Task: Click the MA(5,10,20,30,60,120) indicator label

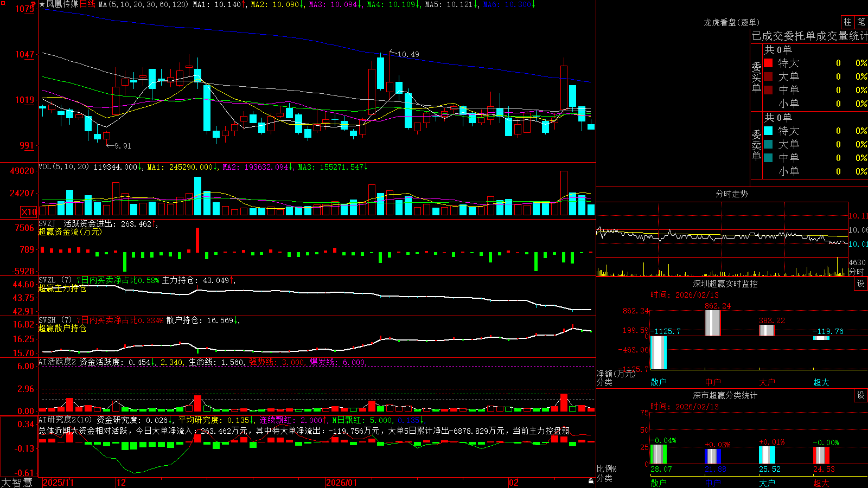Action: [x=143, y=4]
